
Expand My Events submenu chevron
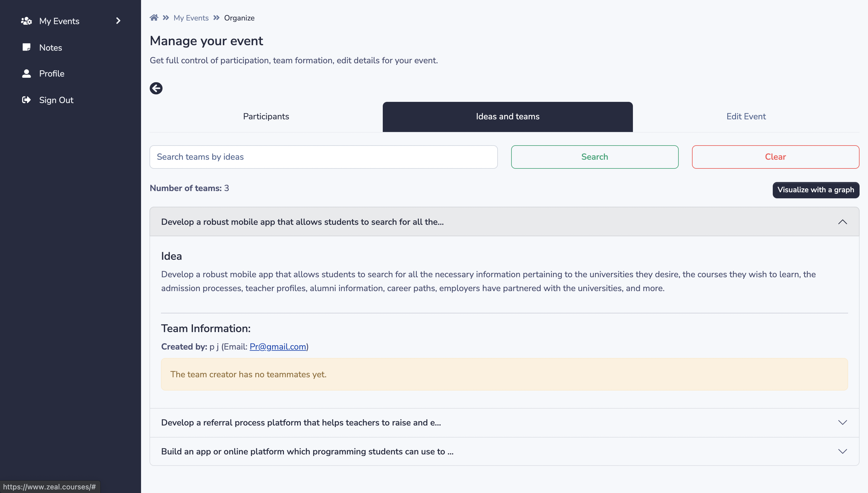(118, 21)
